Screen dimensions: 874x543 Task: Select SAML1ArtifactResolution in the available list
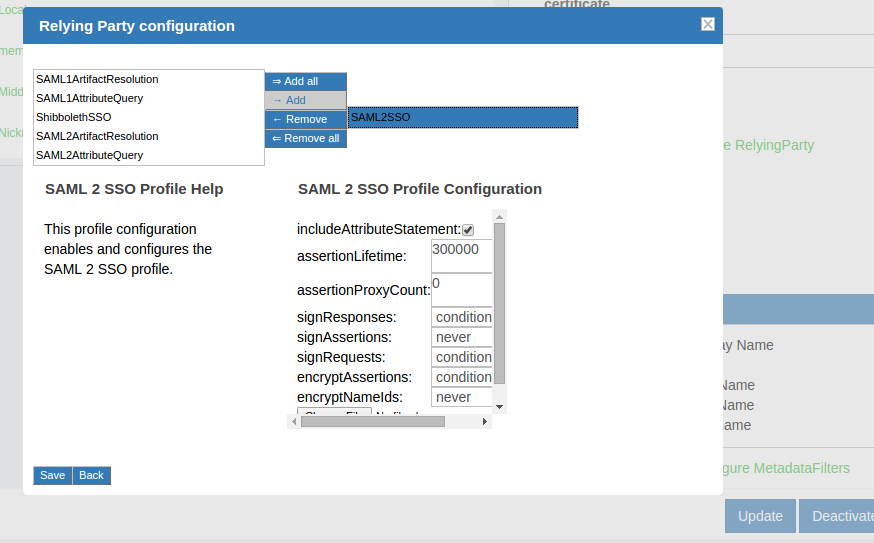pyautogui.click(x=97, y=79)
